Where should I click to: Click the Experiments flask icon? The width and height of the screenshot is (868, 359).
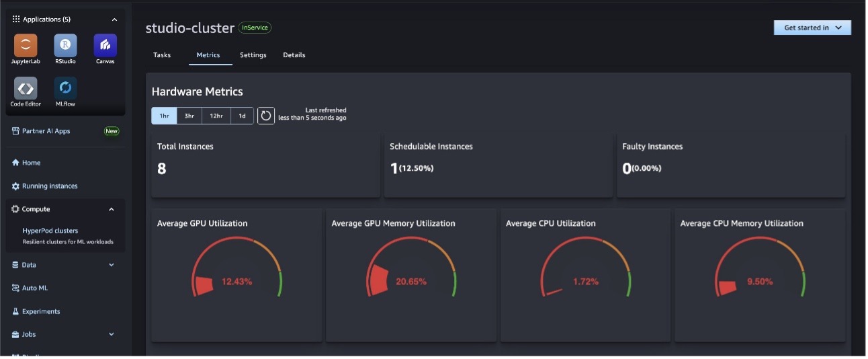[15, 311]
